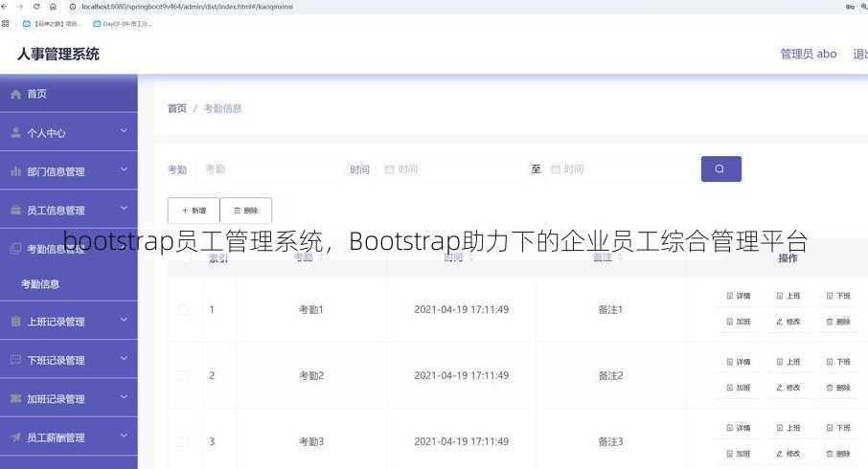Viewport: 868px width, 469px height.
Task: Click 加班 in the 考勤1 row
Action: (738, 322)
